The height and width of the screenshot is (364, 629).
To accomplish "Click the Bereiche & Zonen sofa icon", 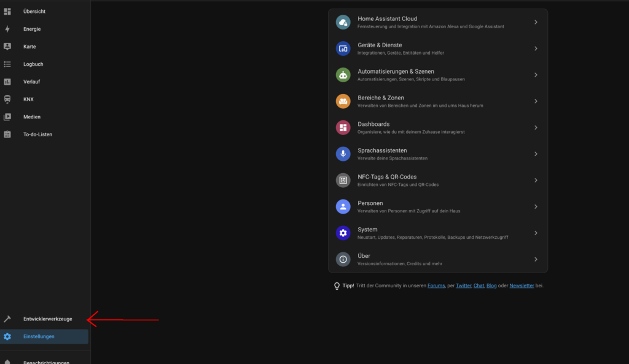I will click(x=343, y=101).
